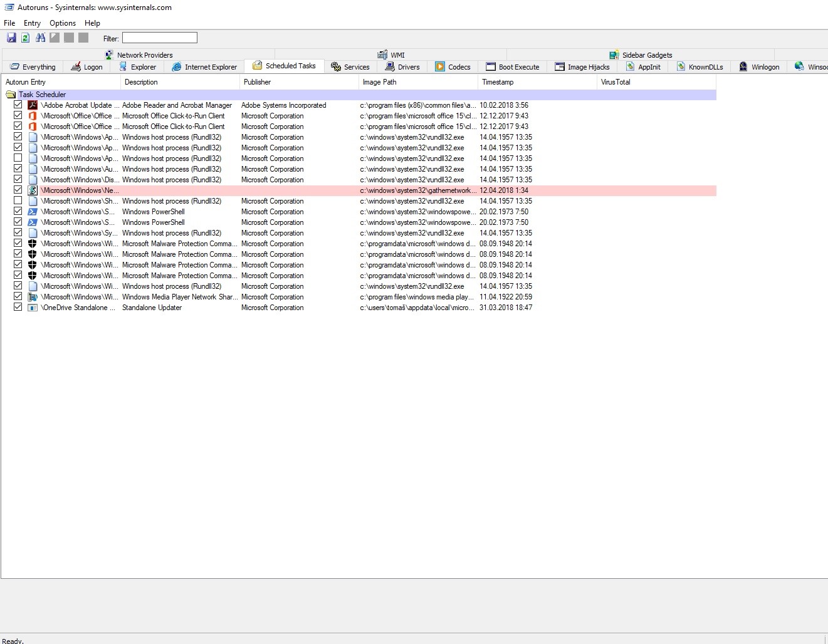
Task: Switch to the AppInit tab
Action: point(643,67)
